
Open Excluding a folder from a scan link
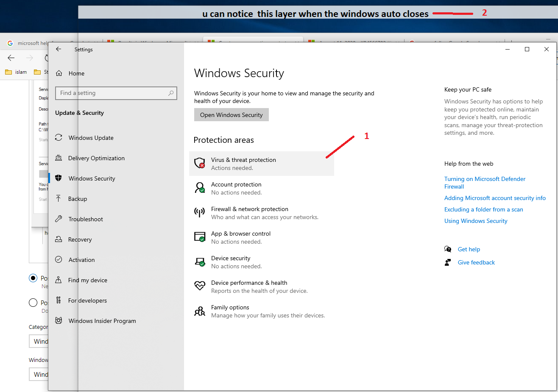point(483,209)
